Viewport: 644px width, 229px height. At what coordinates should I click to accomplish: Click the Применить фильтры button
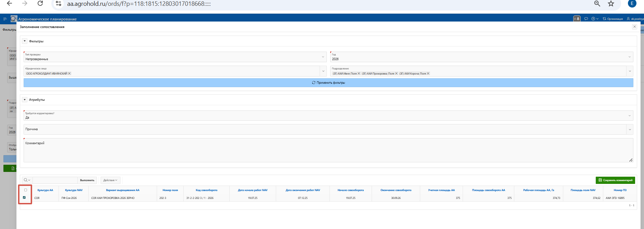(x=328, y=83)
